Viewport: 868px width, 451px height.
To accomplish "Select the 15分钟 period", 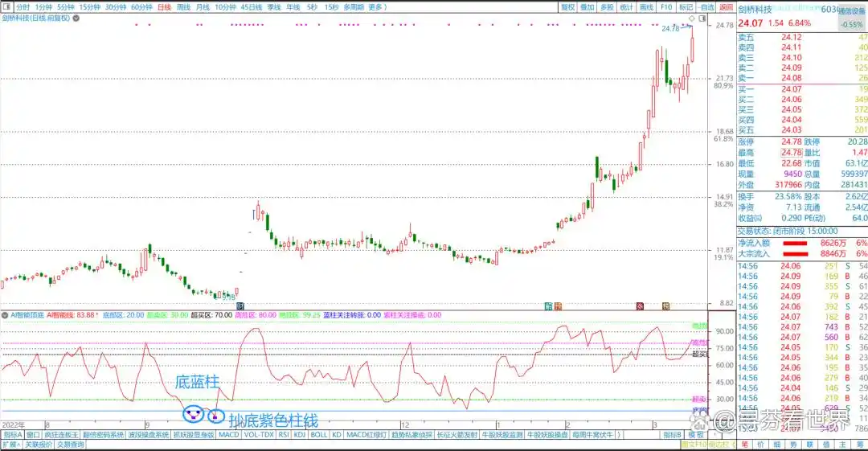I will [89, 7].
